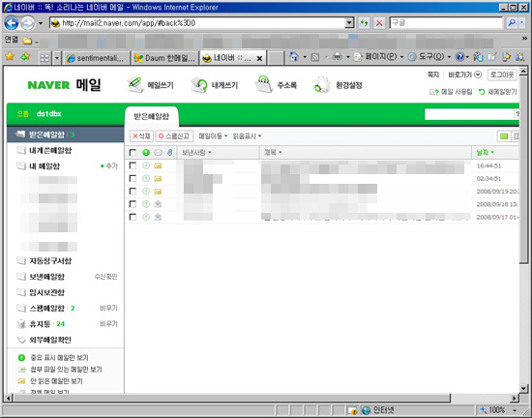532x418 pixels.
Task: Click the IE home icon
Action: [294, 57]
